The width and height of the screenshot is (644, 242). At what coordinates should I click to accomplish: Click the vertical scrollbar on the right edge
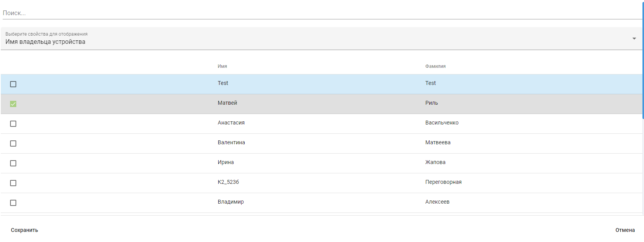coord(643,58)
